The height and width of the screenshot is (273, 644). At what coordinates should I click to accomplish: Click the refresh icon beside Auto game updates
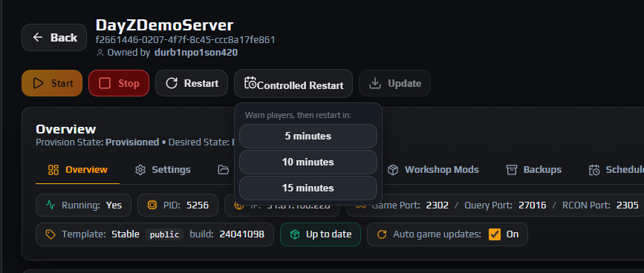pos(382,234)
